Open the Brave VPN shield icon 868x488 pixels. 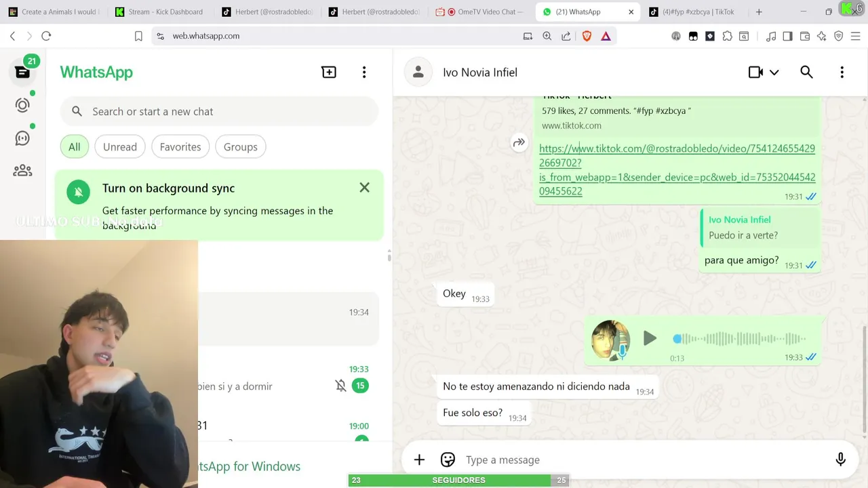point(838,36)
